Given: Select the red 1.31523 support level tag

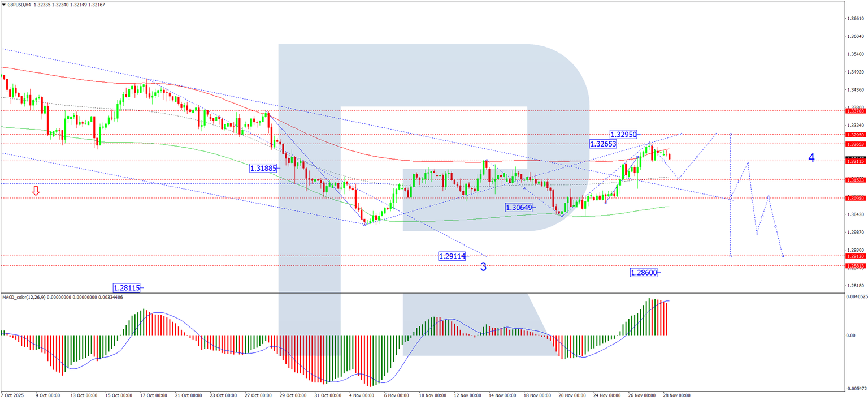Looking at the screenshot, I should point(855,179).
